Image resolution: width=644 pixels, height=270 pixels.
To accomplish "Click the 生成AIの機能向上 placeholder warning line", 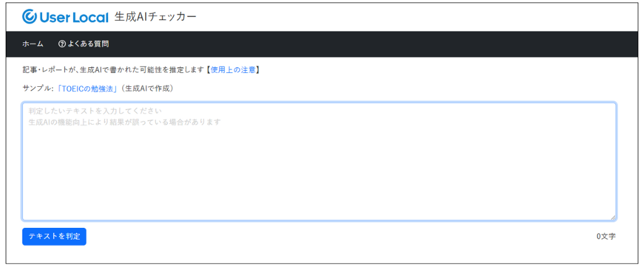I will pyautogui.click(x=125, y=122).
